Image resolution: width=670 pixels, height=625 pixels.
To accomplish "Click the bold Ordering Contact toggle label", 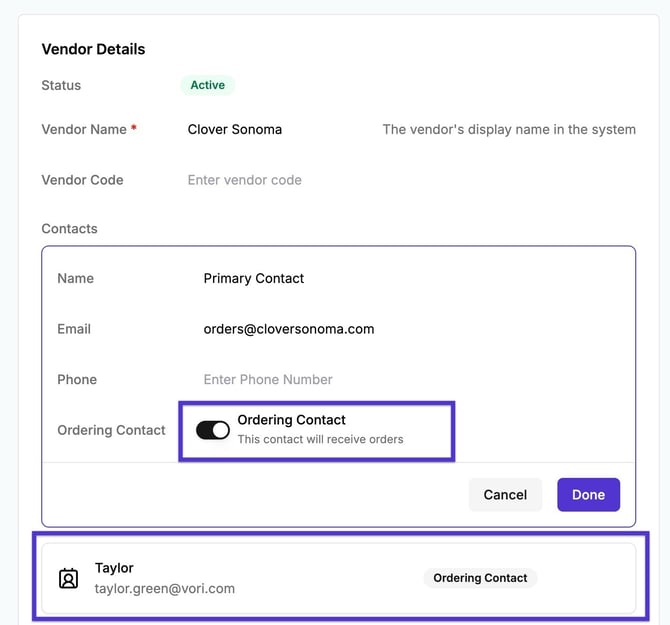I will (x=292, y=420).
